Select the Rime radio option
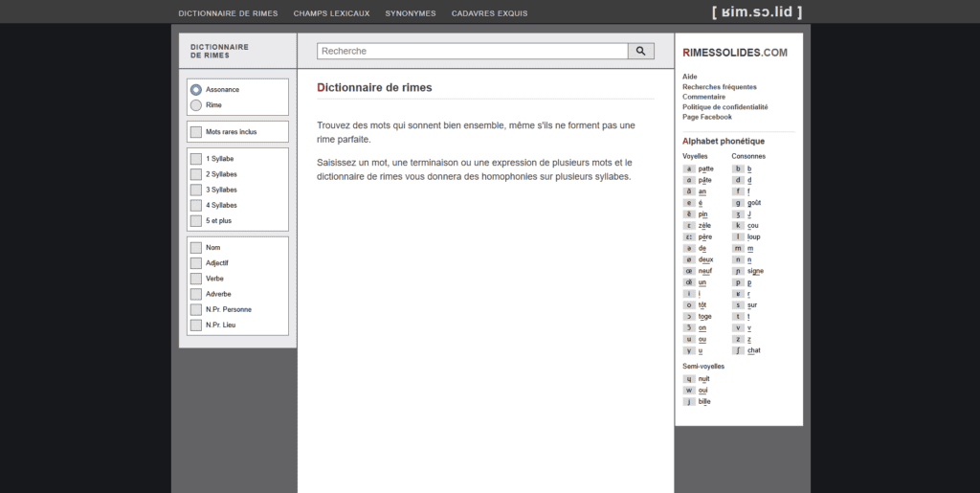The image size is (980, 493). click(196, 105)
